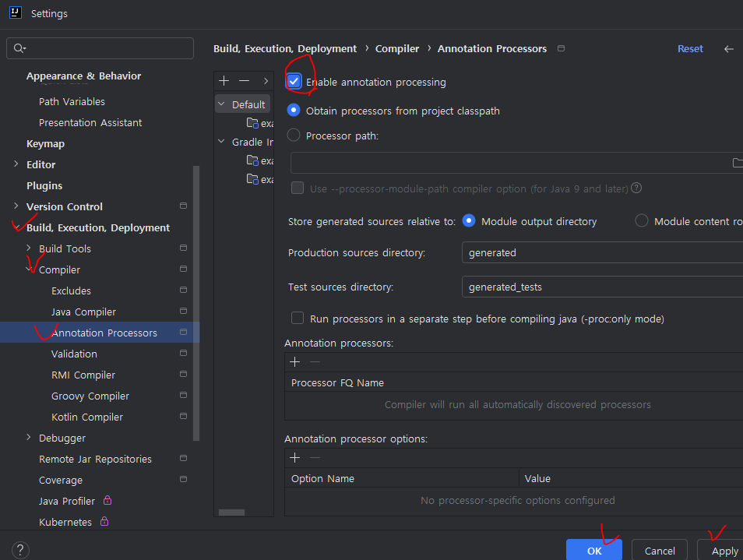
Task: Click the Test sources directory field
Action: (602, 287)
